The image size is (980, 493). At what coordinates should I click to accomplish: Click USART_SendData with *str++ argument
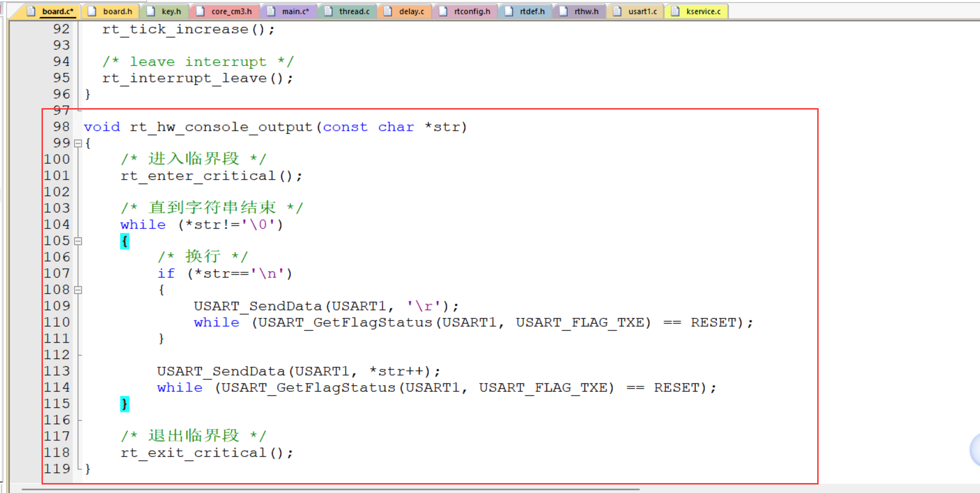[299, 371]
